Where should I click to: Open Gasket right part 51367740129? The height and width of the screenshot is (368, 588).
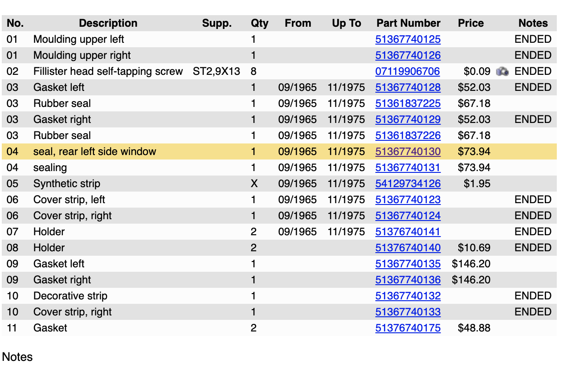(408, 119)
